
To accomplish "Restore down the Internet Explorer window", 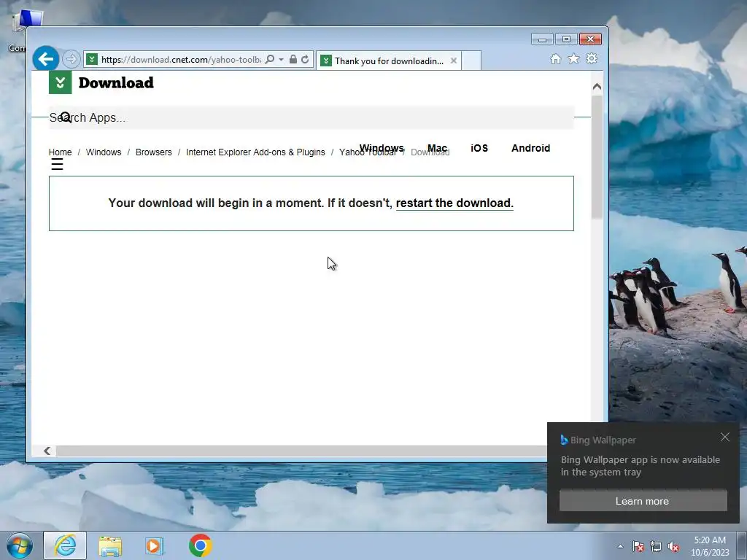I will [x=566, y=39].
